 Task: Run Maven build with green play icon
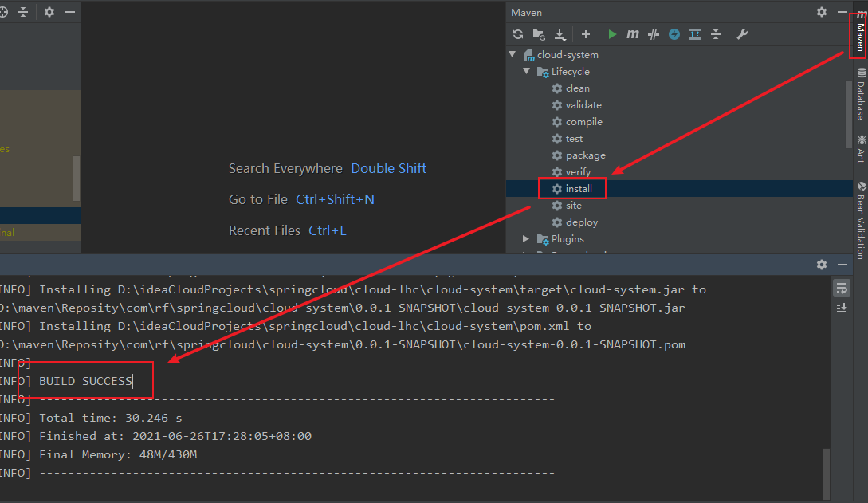[611, 34]
